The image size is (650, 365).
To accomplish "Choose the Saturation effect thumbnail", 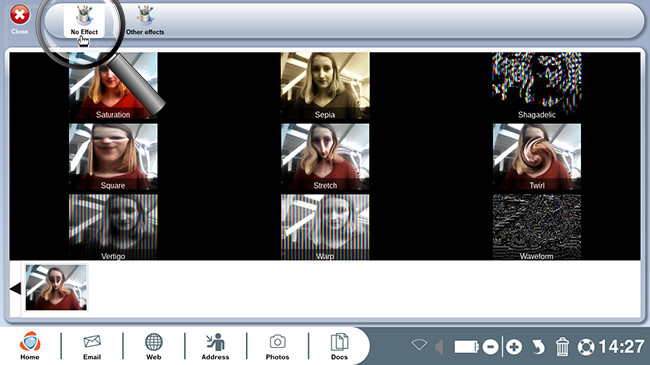I will (x=113, y=86).
